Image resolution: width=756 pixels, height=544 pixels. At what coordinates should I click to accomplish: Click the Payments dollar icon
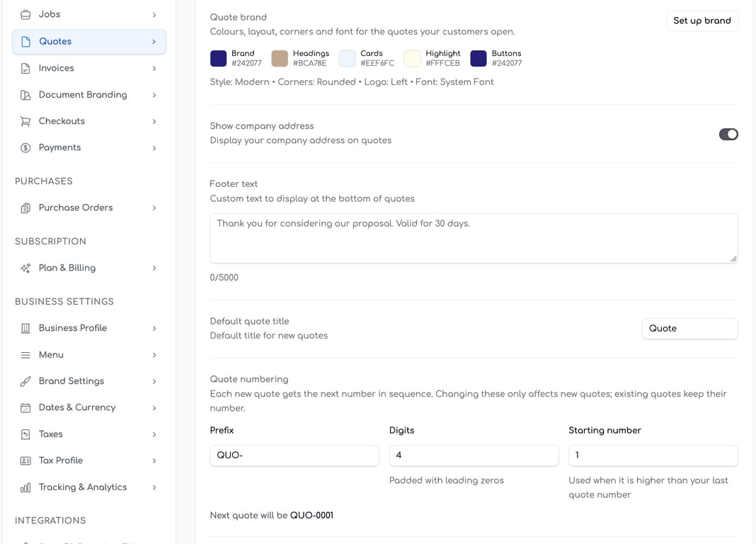(x=25, y=148)
